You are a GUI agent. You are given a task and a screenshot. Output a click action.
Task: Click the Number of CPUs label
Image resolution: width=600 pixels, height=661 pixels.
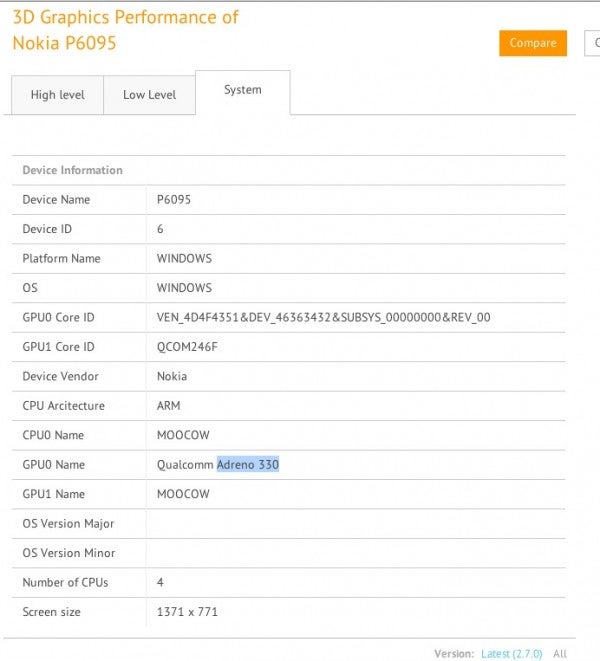coord(65,583)
